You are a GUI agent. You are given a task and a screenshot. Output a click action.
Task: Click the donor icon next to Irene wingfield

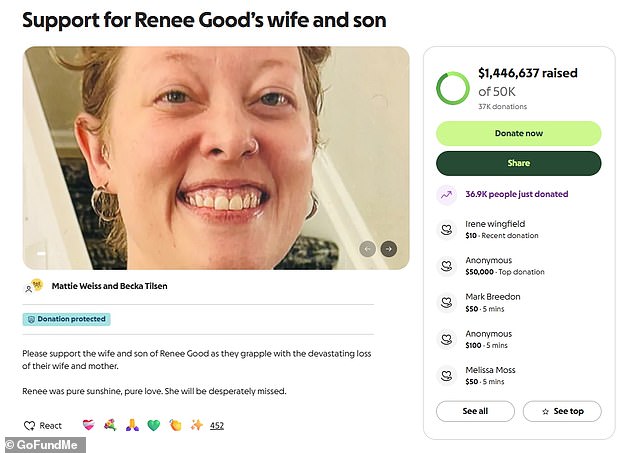click(447, 230)
